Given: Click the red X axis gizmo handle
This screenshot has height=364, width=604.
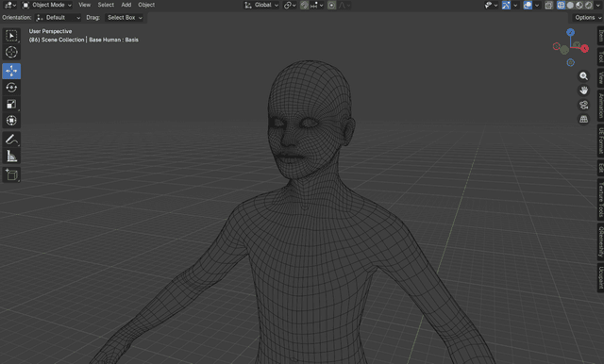Looking at the screenshot, I should click(585, 48).
